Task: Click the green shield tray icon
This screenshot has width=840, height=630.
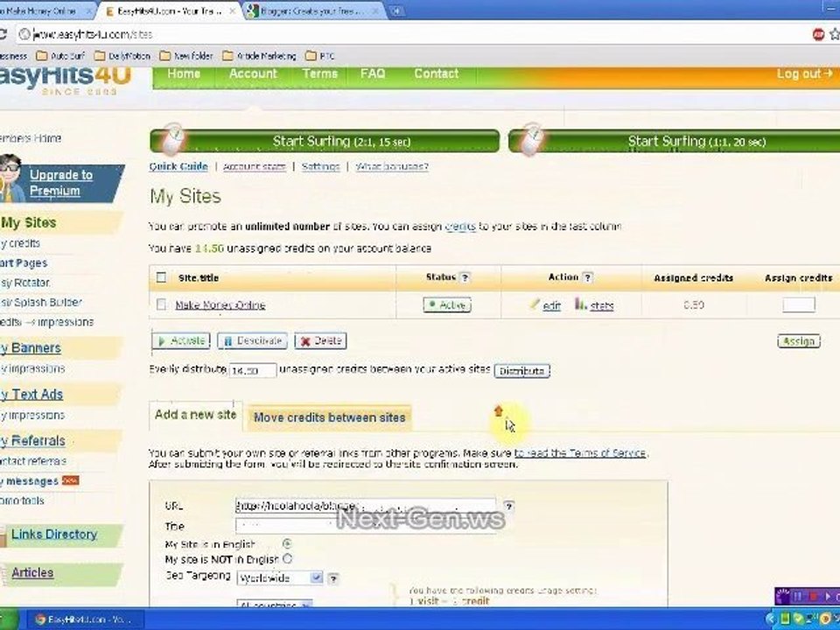Action: point(798,619)
